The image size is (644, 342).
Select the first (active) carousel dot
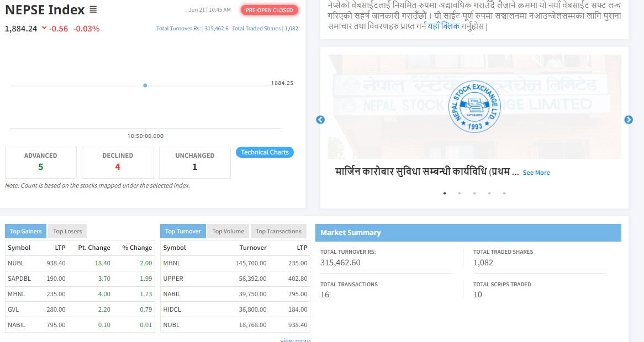(445, 193)
